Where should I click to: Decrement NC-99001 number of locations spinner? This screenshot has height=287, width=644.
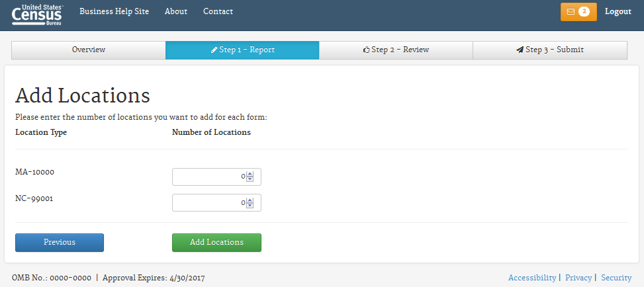pos(250,205)
